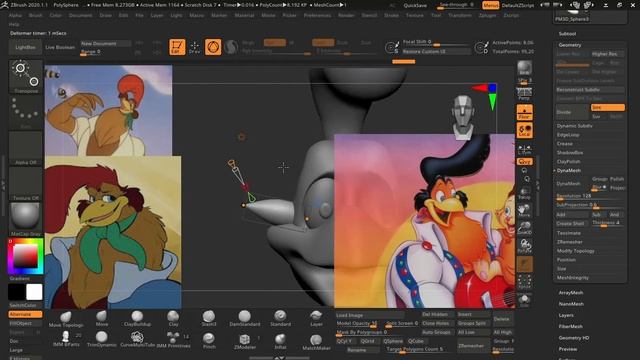Screen dimensions: 640x360
Task: Choose the Layer brush
Action: (x=316, y=319)
